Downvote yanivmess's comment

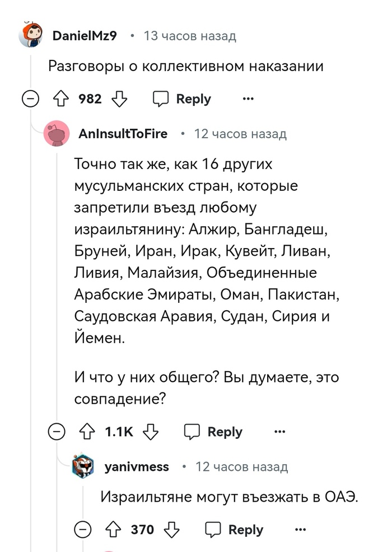coord(172,529)
